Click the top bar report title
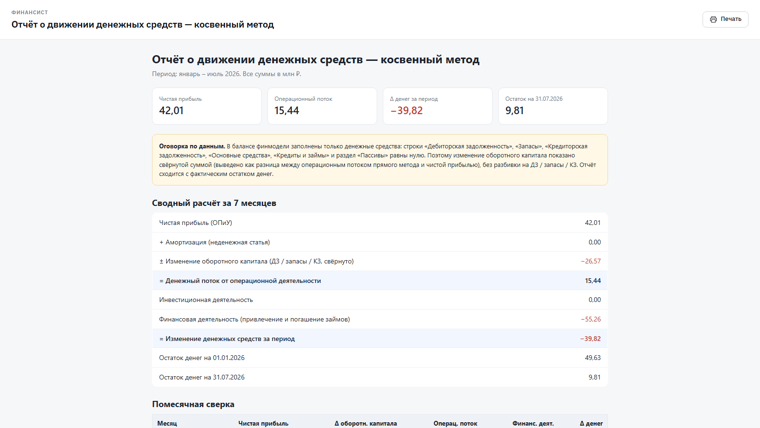The height and width of the screenshot is (428, 760). pos(142,25)
